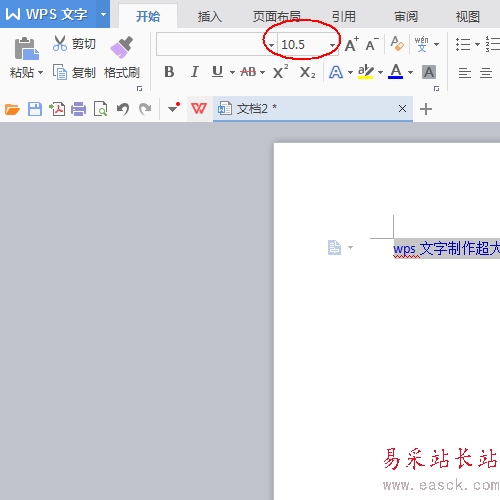Click the Print icon
This screenshot has width=500, height=500.
click(78, 109)
